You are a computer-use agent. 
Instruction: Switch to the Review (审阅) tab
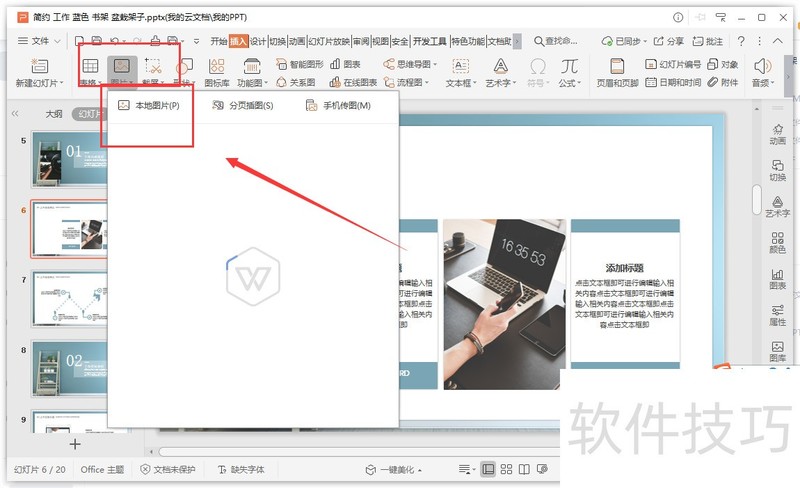[361, 41]
